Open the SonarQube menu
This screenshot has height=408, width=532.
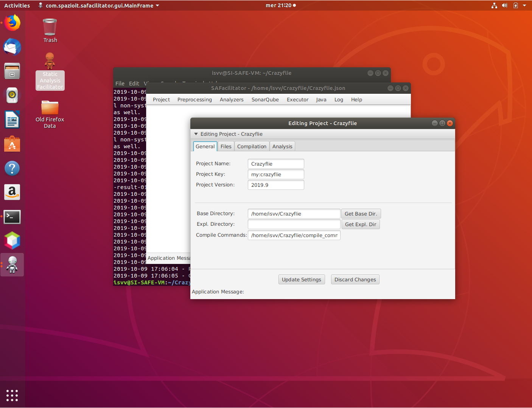265,99
